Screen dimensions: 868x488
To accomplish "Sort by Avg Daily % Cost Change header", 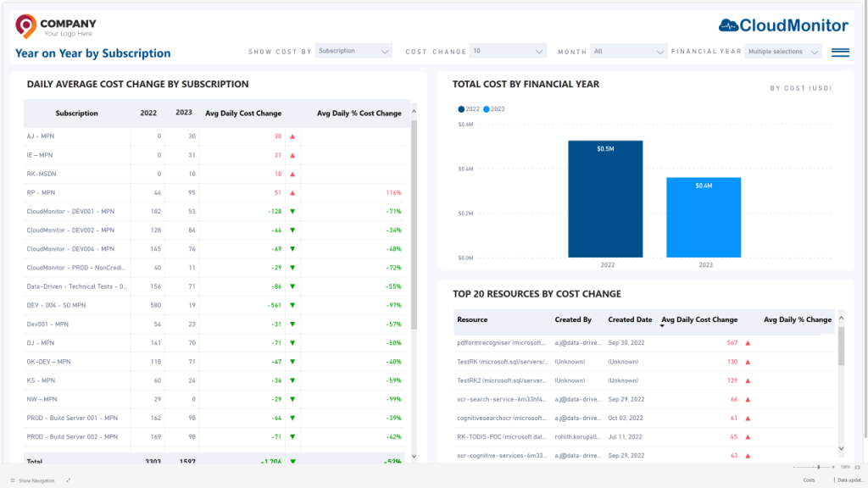I will (x=359, y=114).
